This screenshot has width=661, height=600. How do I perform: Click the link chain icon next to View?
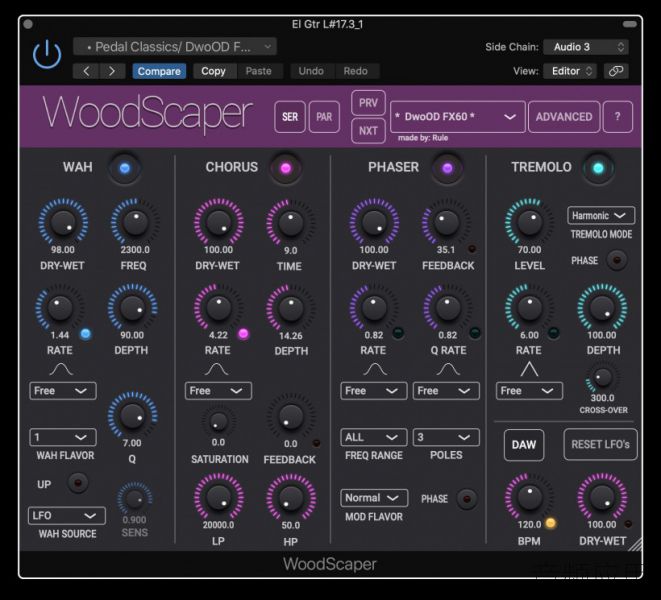(x=616, y=71)
